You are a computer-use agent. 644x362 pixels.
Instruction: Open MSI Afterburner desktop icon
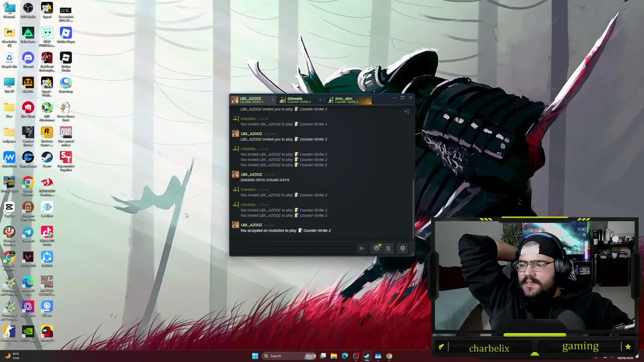[47, 112]
